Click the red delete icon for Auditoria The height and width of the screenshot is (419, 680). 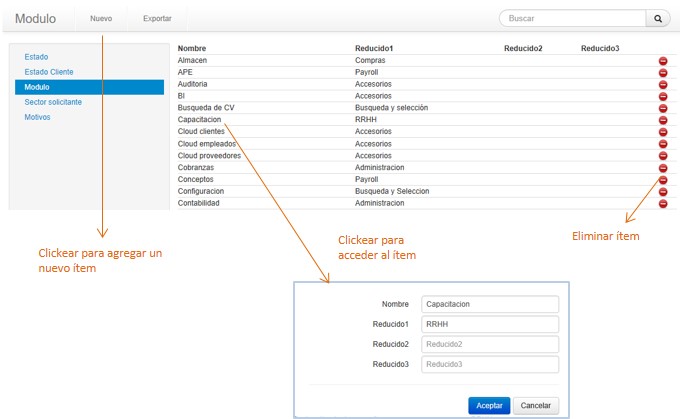pyautogui.click(x=662, y=84)
